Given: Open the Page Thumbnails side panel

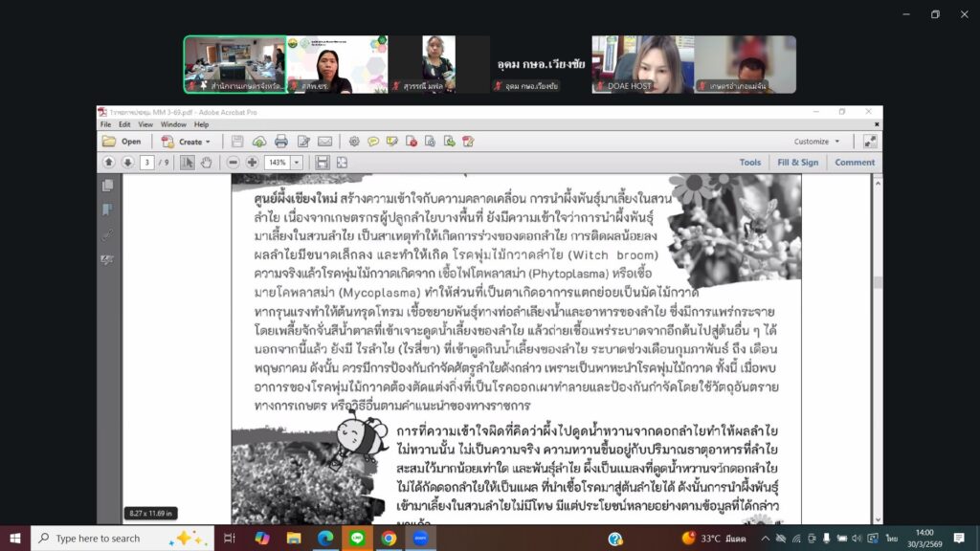Looking at the screenshot, I should coord(108,186).
